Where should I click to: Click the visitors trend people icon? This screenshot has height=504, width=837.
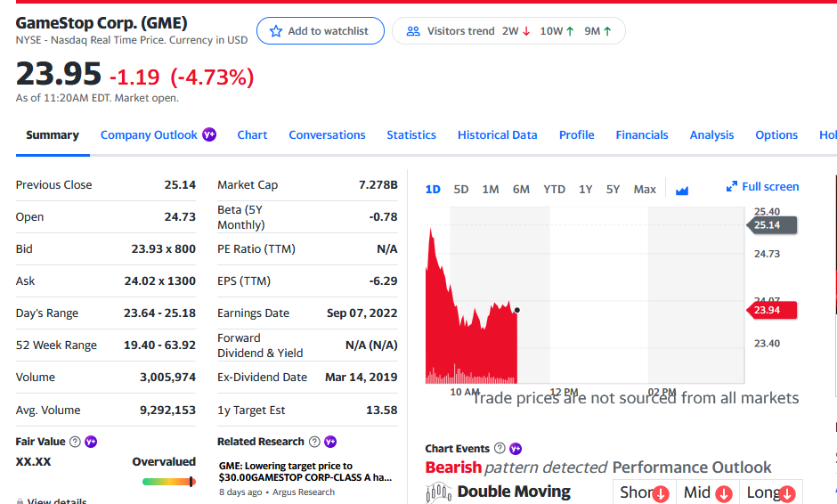coord(413,31)
